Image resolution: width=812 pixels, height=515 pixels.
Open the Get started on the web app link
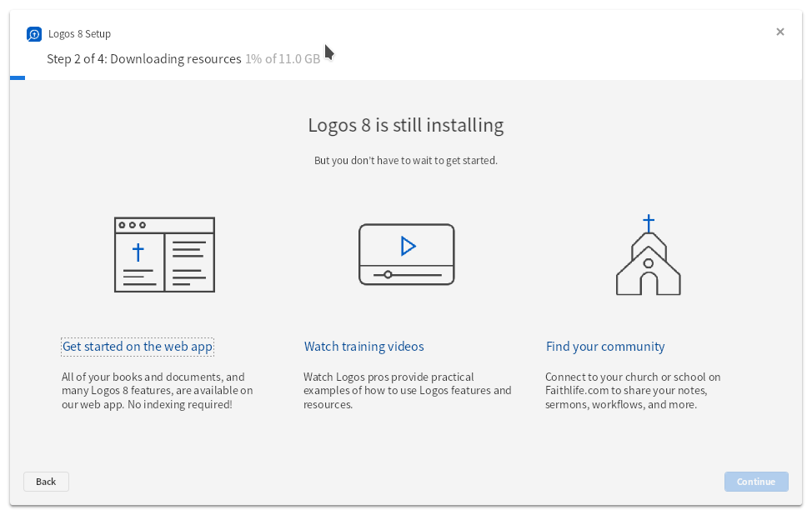tap(138, 347)
